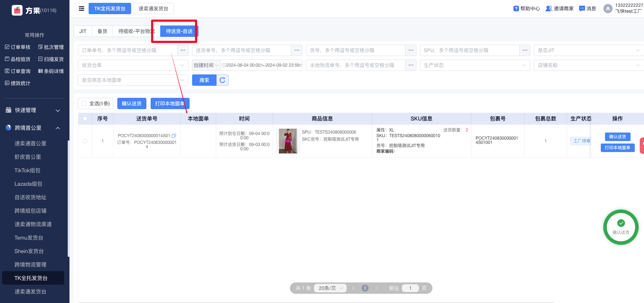Go to page 1 in pagination
This screenshot has width=644, height=303.
coord(365,288)
